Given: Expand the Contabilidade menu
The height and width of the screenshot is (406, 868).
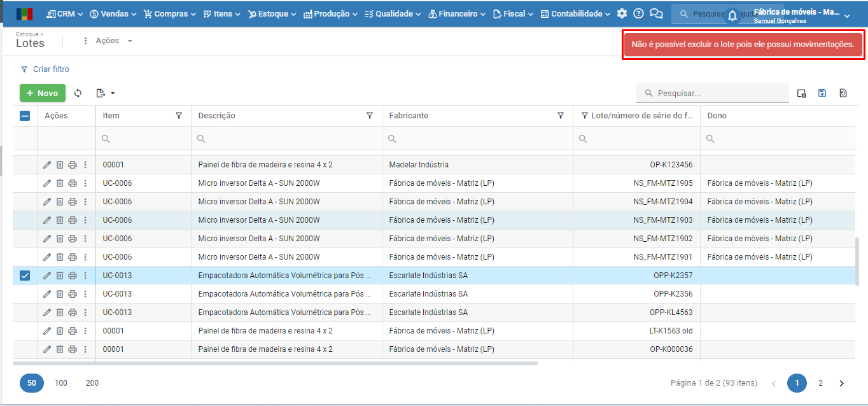Looking at the screenshot, I should point(575,13).
